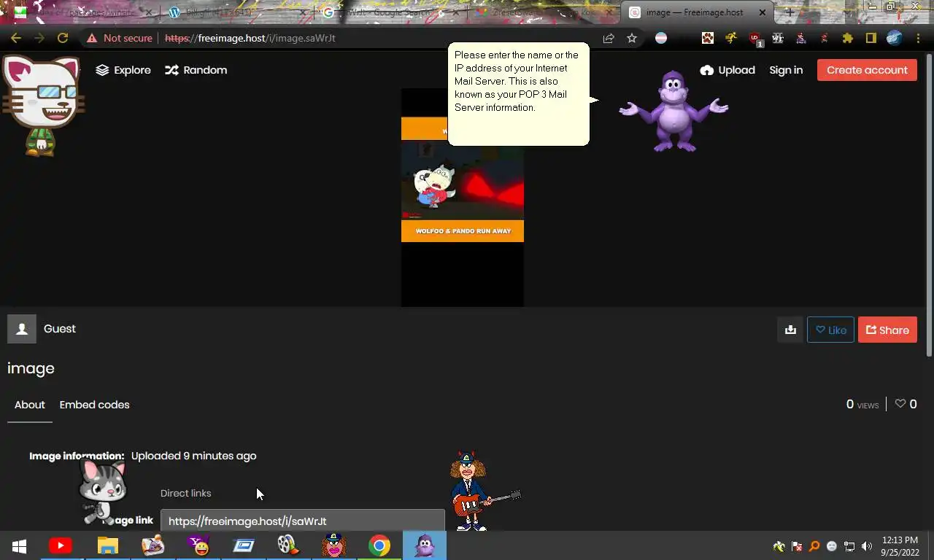
Task: Click the Share button
Action: (887, 330)
